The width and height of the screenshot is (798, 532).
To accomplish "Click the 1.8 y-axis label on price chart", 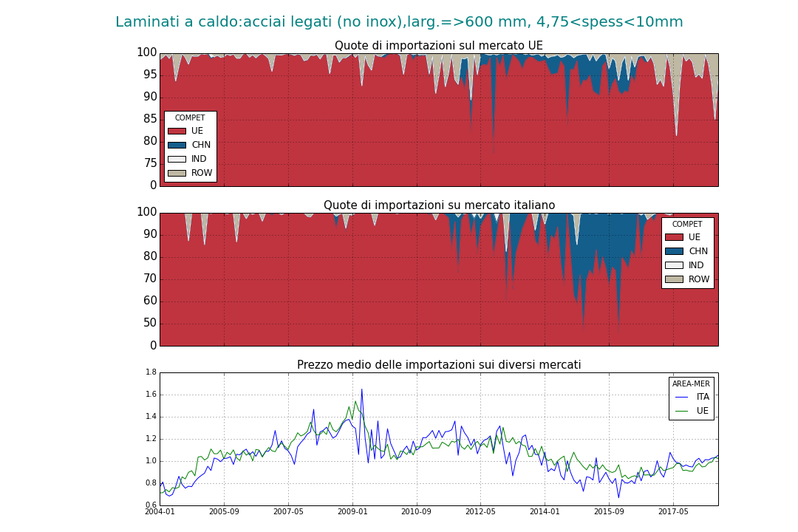I will click(151, 372).
